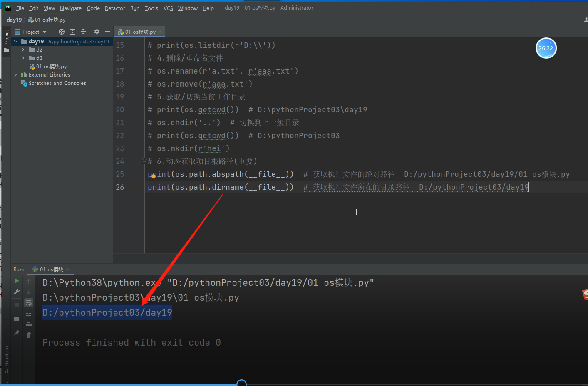Expand the d2 folder

[23, 49]
